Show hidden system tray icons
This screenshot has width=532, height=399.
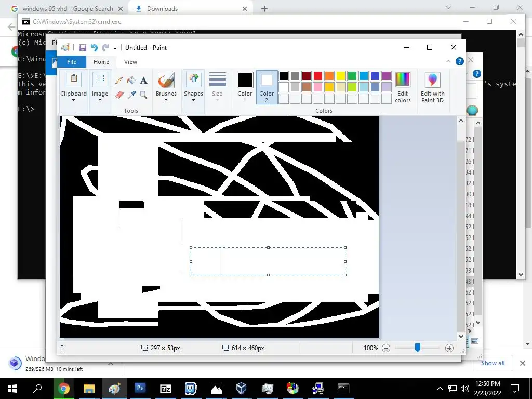(440, 389)
